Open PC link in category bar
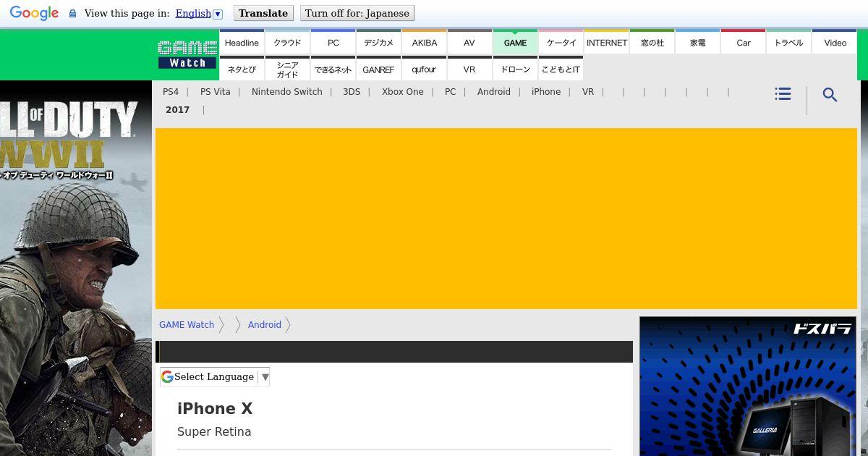868x456 pixels. click(451, 92)
